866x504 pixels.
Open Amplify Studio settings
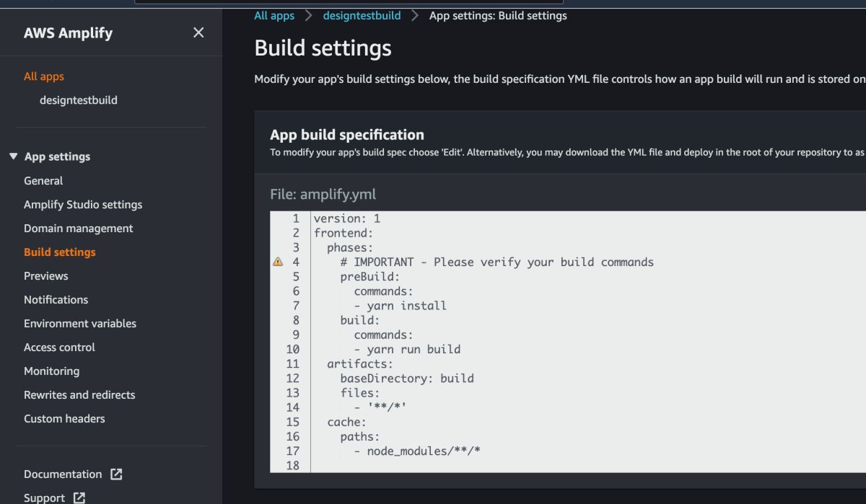click(83, 205)
